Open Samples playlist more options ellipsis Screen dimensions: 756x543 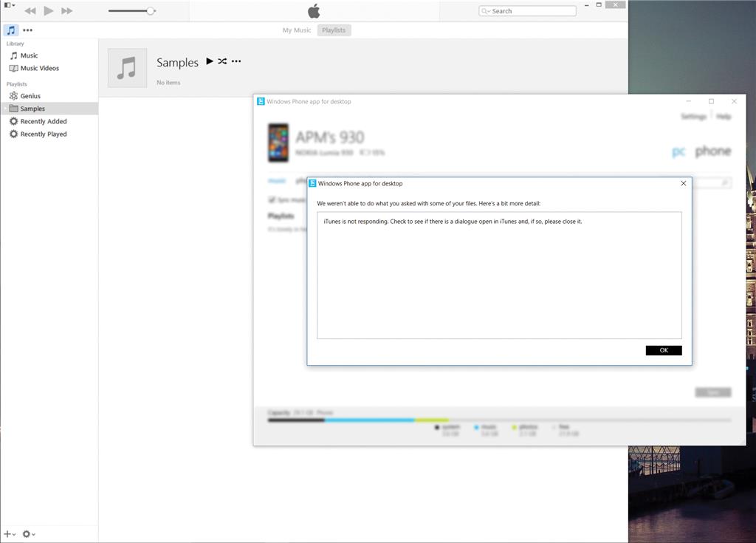tap(236, 61)
